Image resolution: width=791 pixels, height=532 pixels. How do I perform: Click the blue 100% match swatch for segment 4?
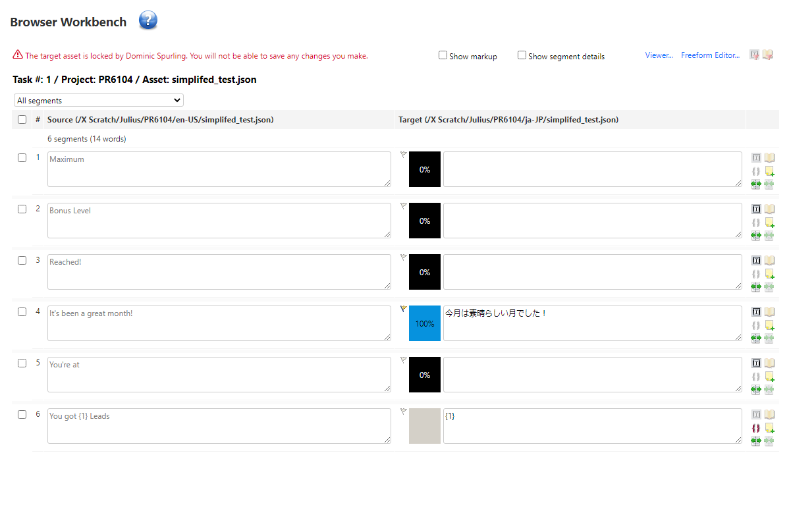click(425, 323)
